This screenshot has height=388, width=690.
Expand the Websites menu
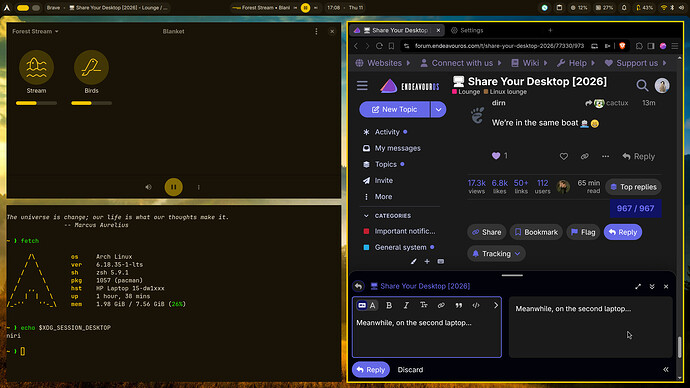tap(383, 63)
